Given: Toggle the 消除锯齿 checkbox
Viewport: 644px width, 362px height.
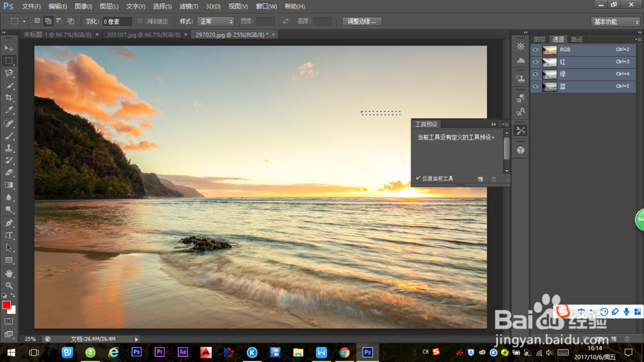Looking at the screenshot, I should tap(140, 21).
